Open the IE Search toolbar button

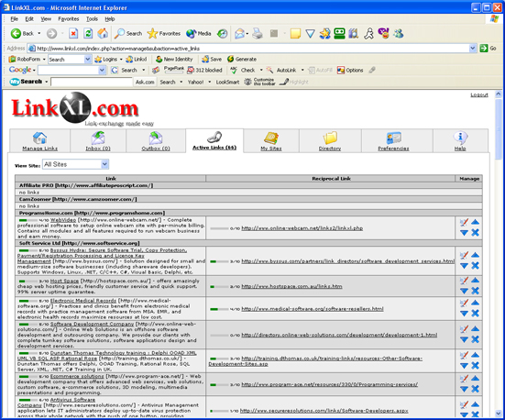click(x=128, y=33)
